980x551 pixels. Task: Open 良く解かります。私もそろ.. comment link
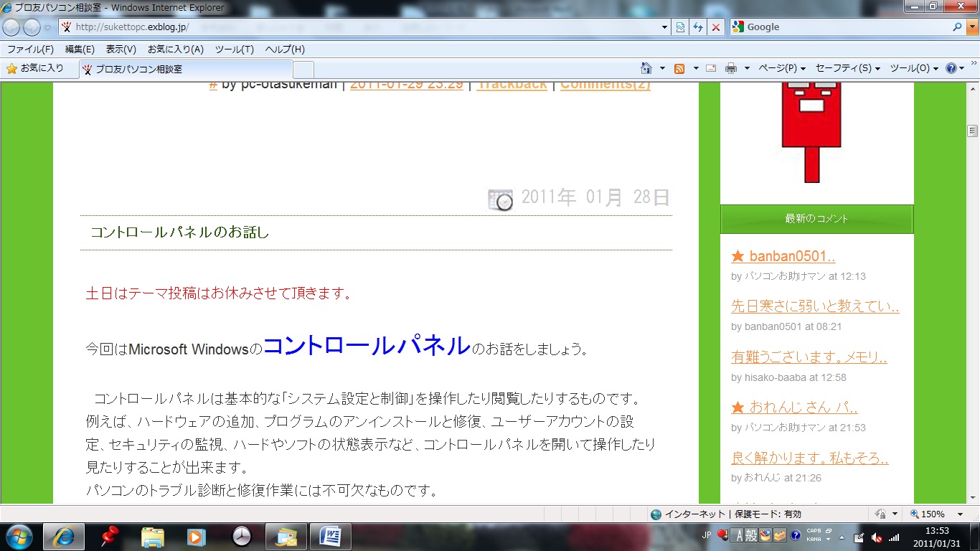pyautogui.click(x=810, y=458)
